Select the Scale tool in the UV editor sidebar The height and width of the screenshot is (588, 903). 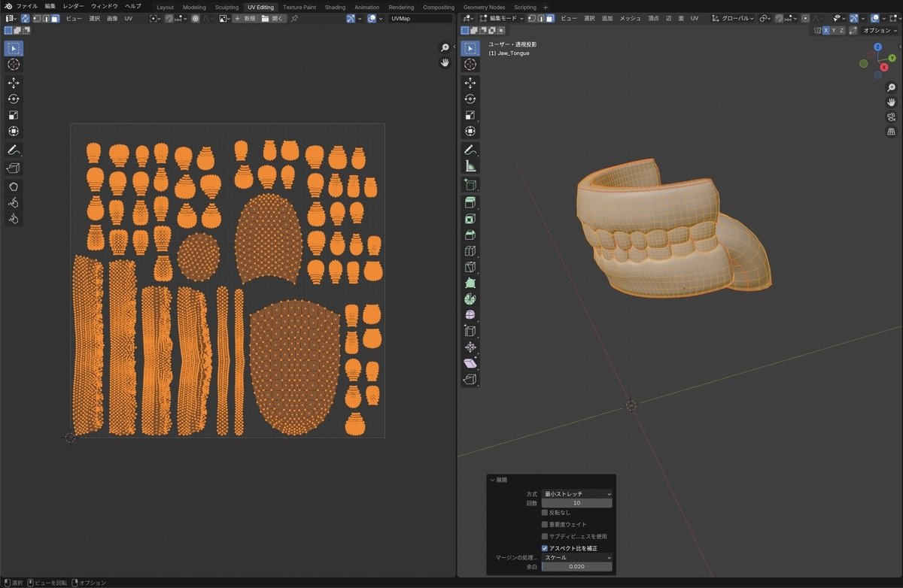[x=14, y=115]
